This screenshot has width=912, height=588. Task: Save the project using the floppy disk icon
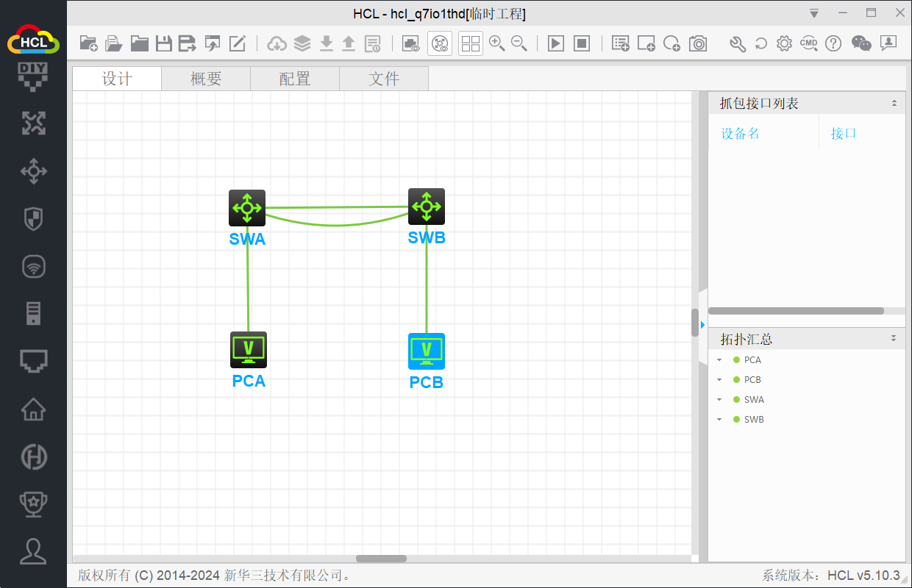pos(163,43)
